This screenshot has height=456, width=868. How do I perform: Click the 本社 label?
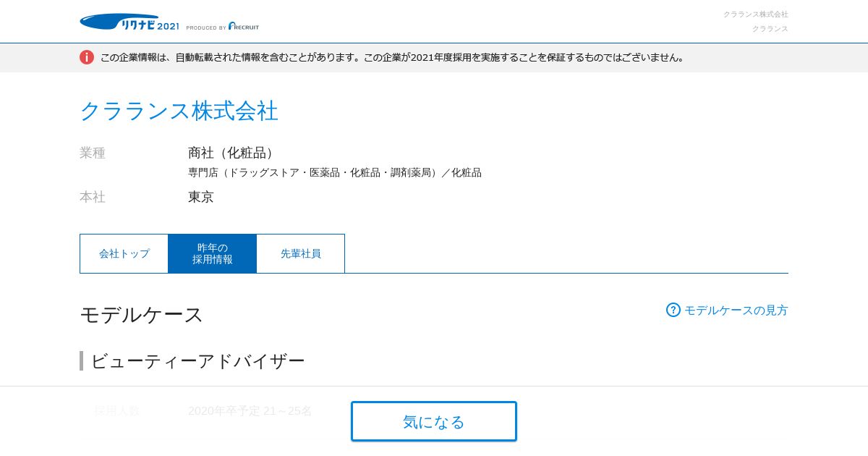click(93, 197)
